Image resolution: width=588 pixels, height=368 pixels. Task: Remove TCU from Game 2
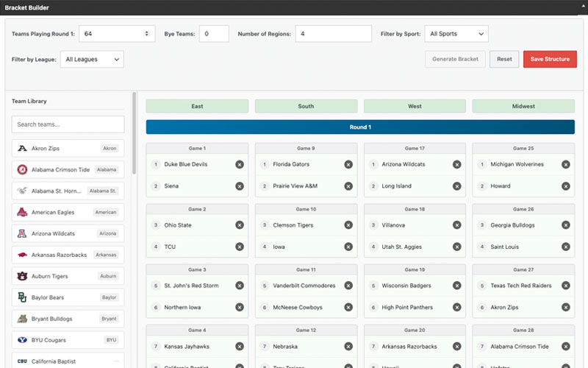[240, 247]
